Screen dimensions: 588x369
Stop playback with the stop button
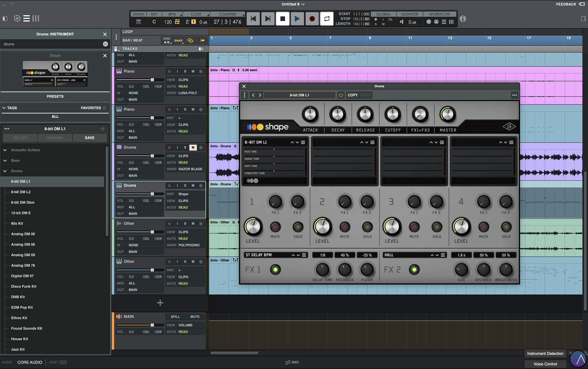pos(283,19)
